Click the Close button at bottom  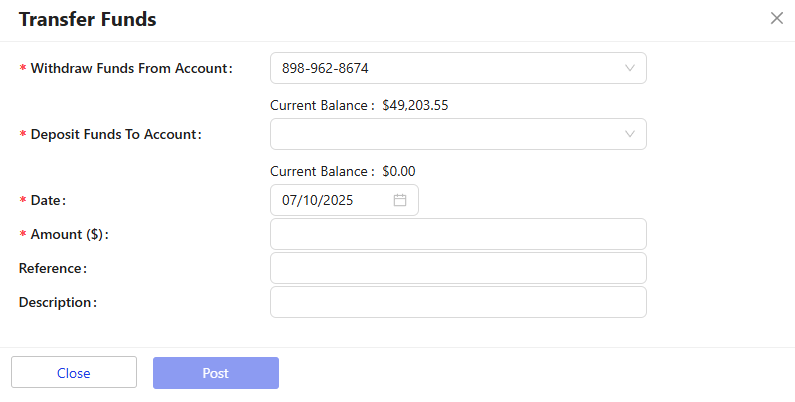click(74, 373)
